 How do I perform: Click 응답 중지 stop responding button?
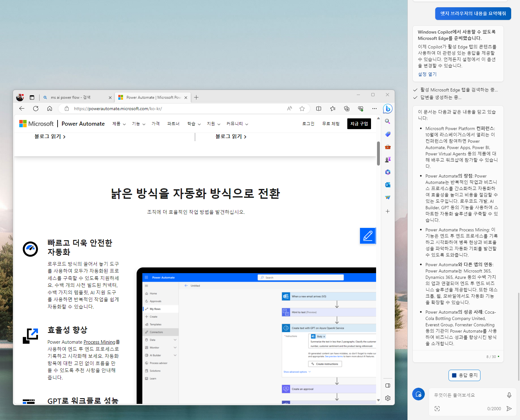(x=464, y=375)
